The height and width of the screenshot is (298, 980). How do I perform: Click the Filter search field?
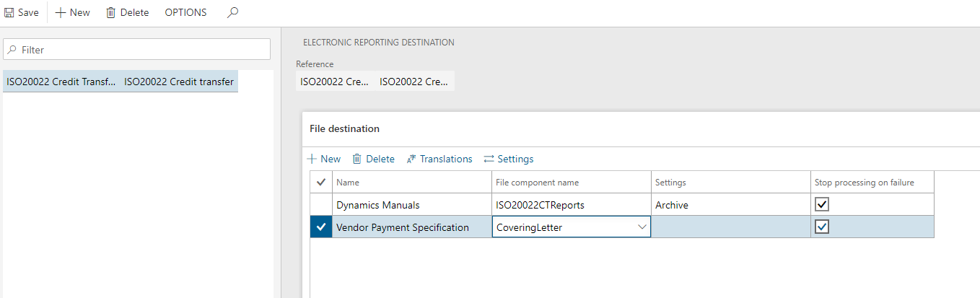click(137, 50)
